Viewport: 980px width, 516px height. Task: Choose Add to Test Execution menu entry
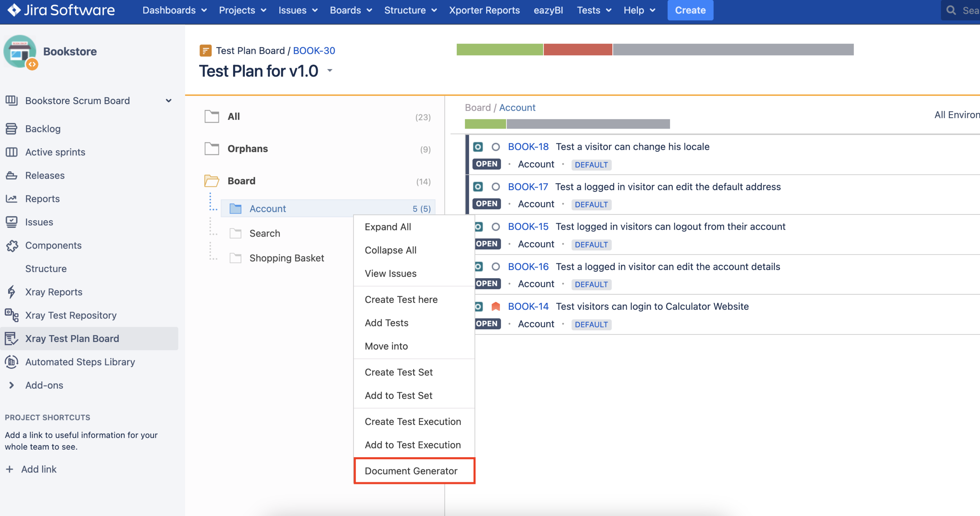(x=414, y=445)
